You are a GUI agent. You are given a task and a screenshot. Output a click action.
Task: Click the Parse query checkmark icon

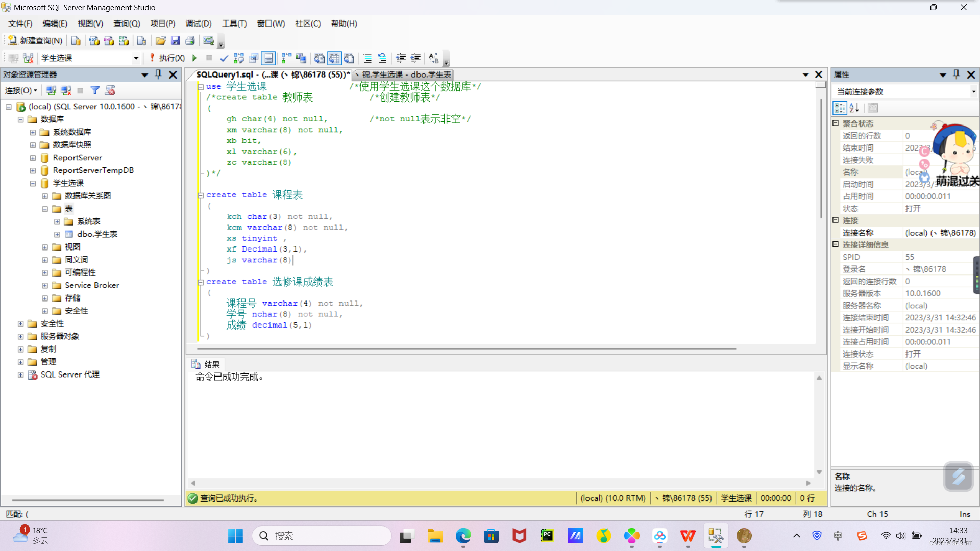pos(224,58)
